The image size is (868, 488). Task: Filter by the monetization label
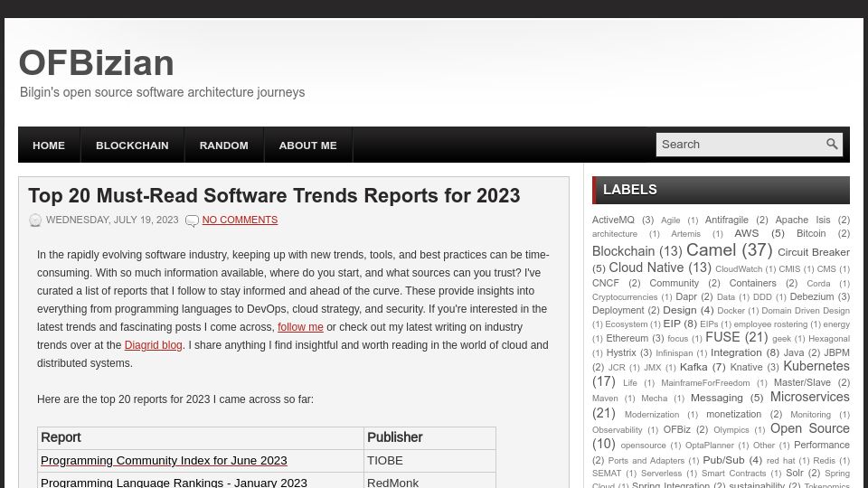[x=733, y=414]
